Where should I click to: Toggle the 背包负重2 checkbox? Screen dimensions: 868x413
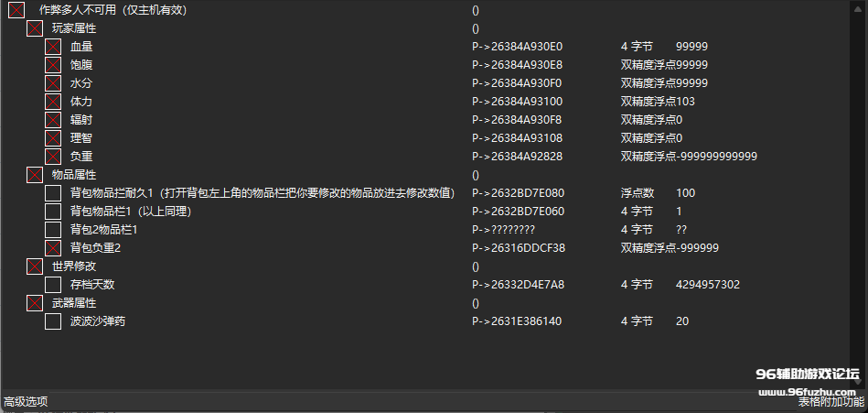(53, 248)
